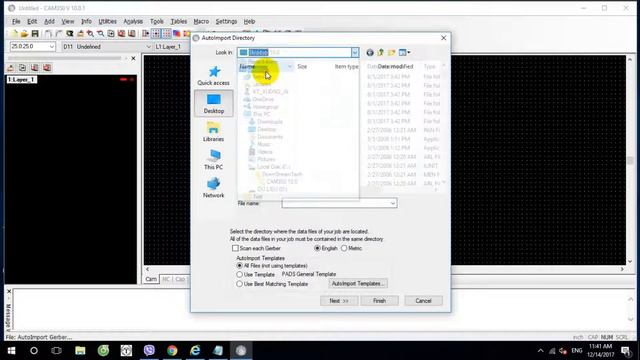Image resolution: width=640 pixels, height=360 pixels.
Task: Open the Edit menu
Action: [32, 21]
